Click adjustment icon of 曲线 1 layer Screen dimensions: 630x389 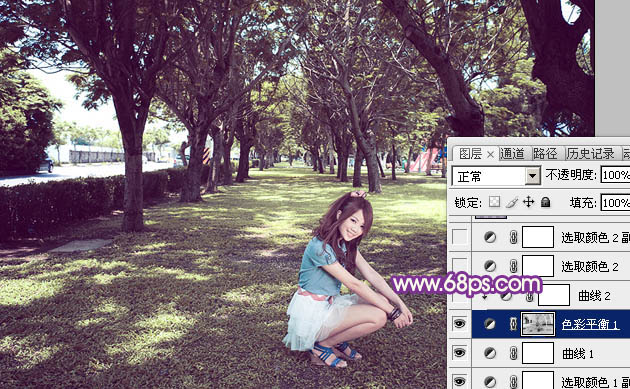[490, 353]
